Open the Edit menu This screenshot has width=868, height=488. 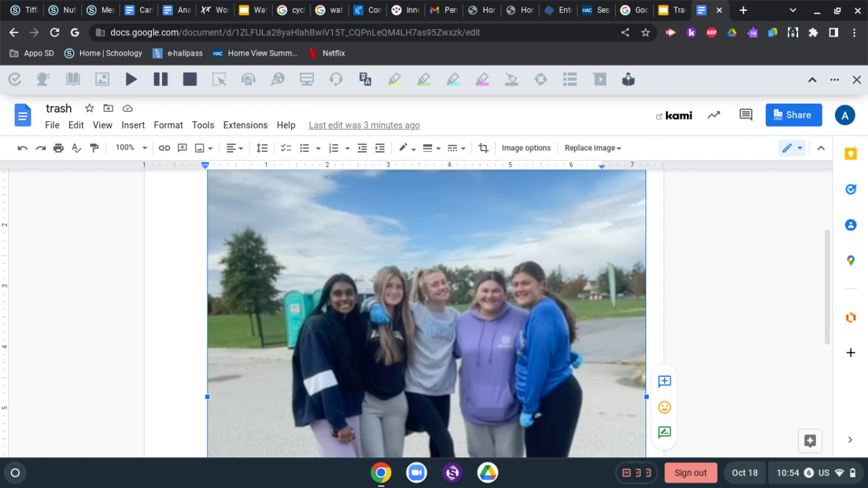[x=76, y=125]
